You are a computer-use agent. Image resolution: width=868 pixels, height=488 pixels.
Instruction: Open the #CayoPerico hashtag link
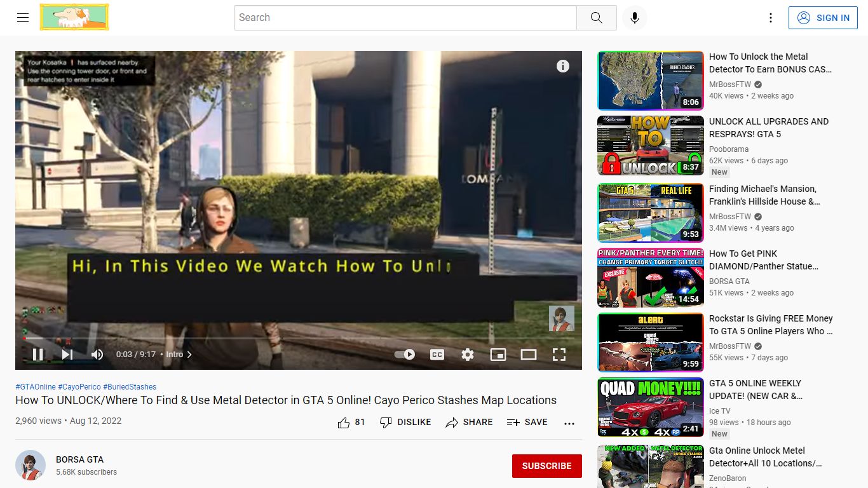(79, 387)
